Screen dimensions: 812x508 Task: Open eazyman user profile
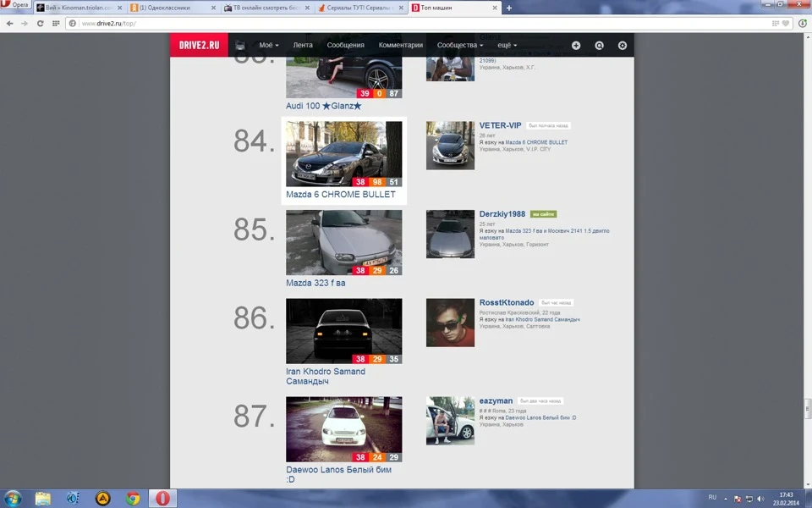click(496, 400)
